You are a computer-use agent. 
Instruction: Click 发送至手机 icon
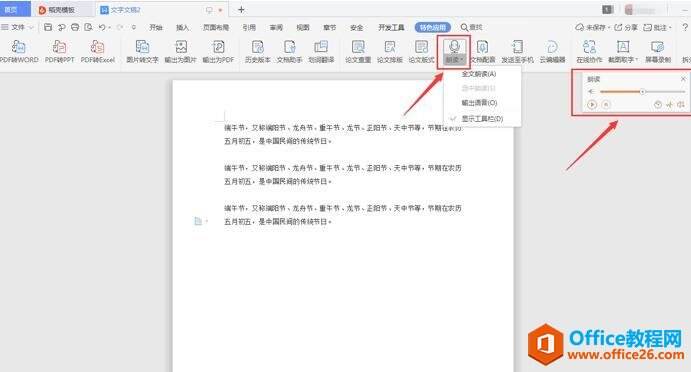[x=517, y=47]
